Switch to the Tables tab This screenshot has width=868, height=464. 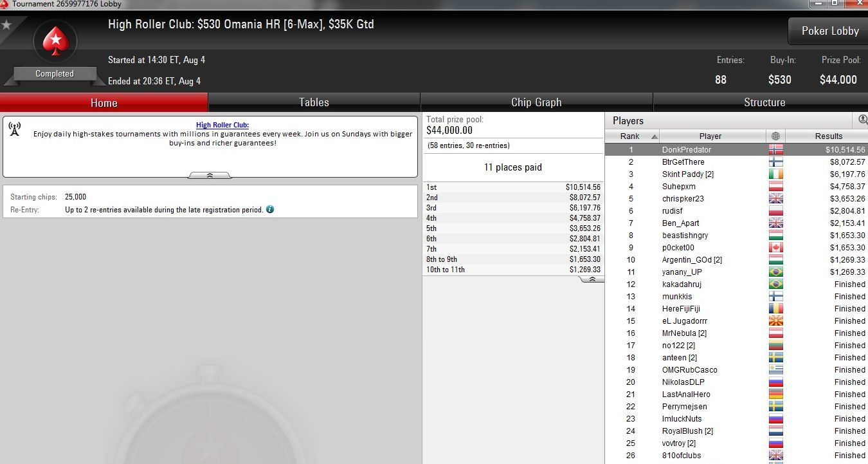pyautogui.click(x=314, y=102)
